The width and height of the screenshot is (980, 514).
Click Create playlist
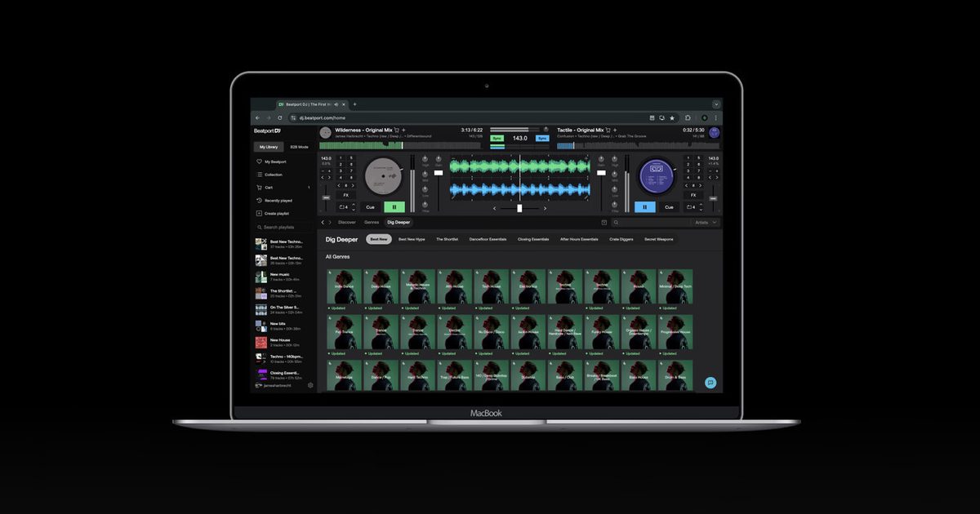278,214
